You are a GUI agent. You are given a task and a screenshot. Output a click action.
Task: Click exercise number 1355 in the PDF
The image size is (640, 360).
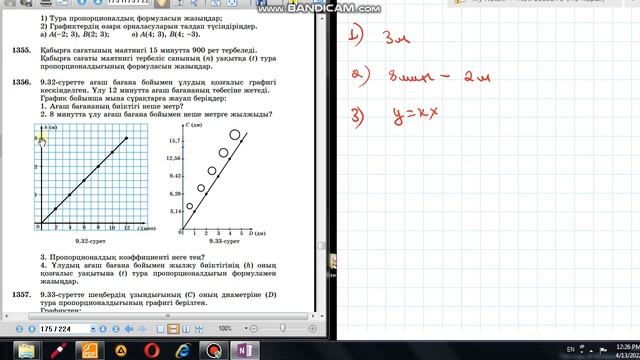tap(21, 50)
